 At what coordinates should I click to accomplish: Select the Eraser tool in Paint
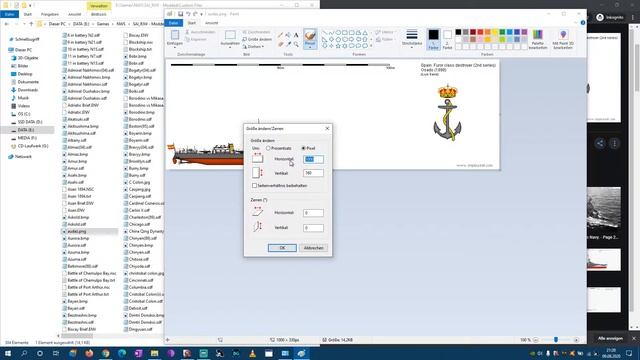click(280, 44)
